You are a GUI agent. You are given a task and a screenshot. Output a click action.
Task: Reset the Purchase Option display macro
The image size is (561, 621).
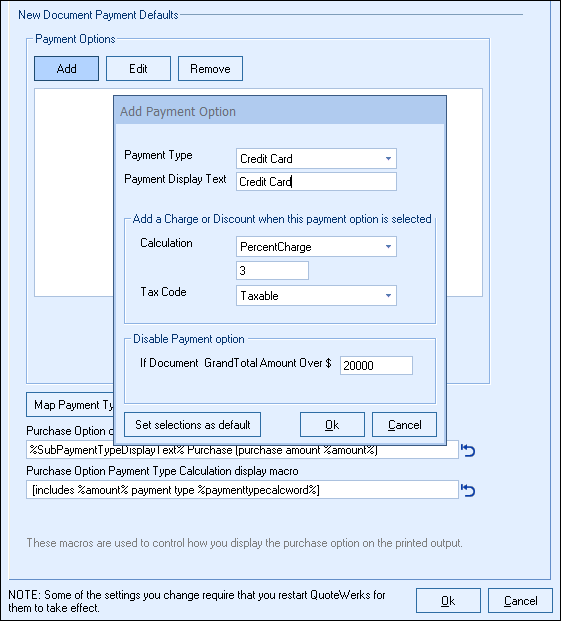[468, 450]
